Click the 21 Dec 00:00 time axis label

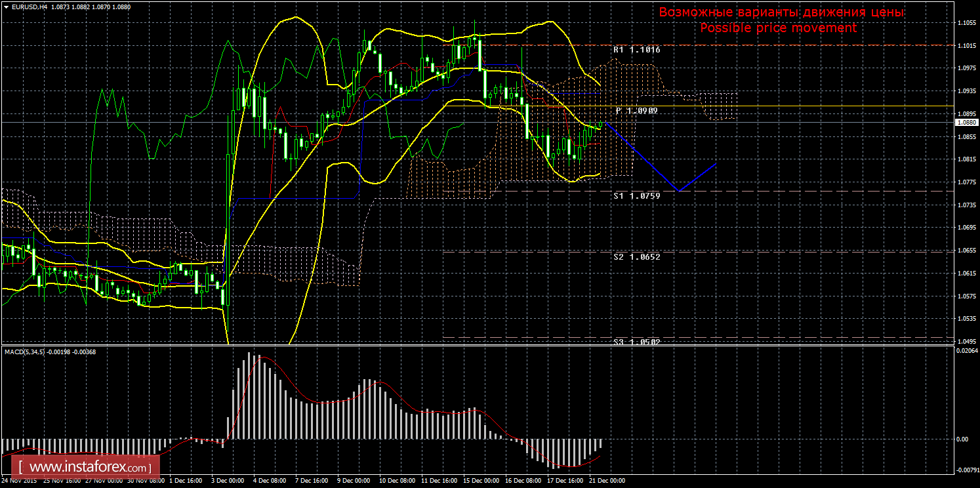(x=607, y=481)
